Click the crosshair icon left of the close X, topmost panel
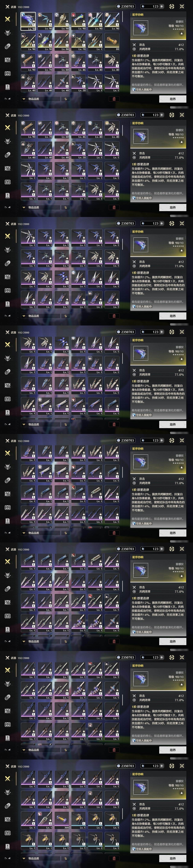Viewport: 193px width, 868px height. click(172, 6)
